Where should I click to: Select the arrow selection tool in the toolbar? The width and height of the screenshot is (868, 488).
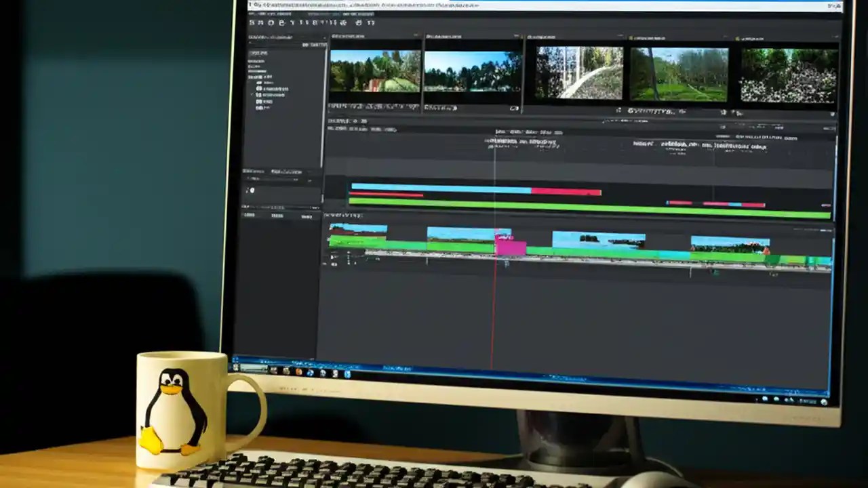pos(252,22)
